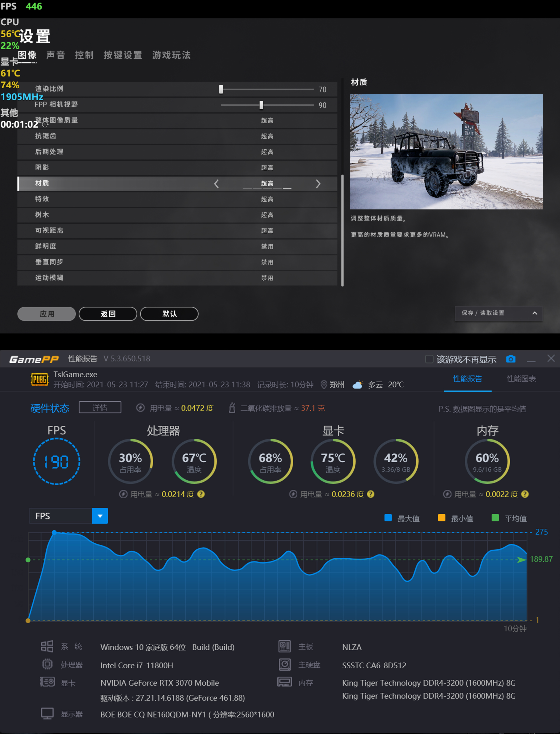The image size is (560, 734).
Task: Click help icon beside graphics card power usage
Action: click(370, 494)
